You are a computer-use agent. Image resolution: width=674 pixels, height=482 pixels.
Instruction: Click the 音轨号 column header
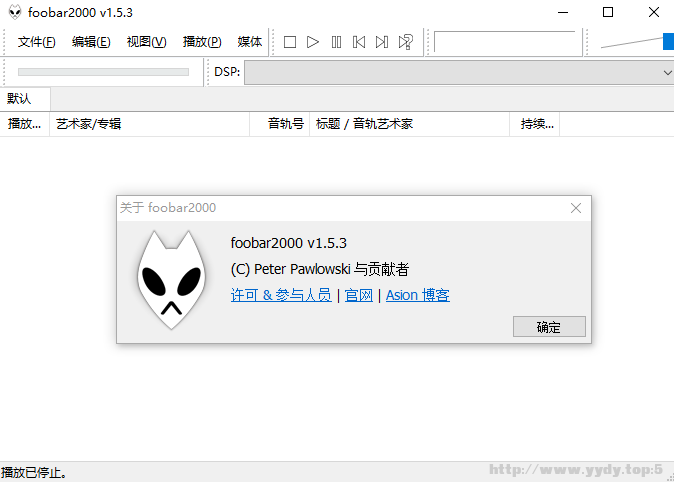[280, 124]
